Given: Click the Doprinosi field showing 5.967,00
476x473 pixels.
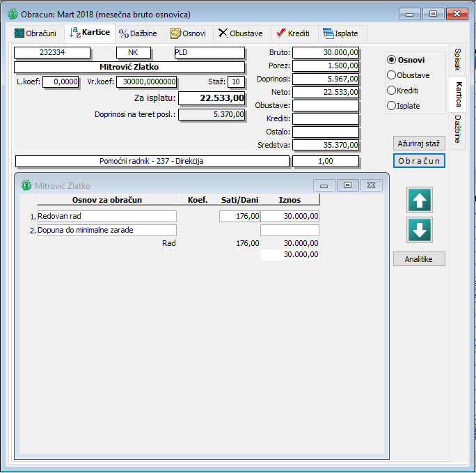Looking at the screenshot, I should 326,79.
